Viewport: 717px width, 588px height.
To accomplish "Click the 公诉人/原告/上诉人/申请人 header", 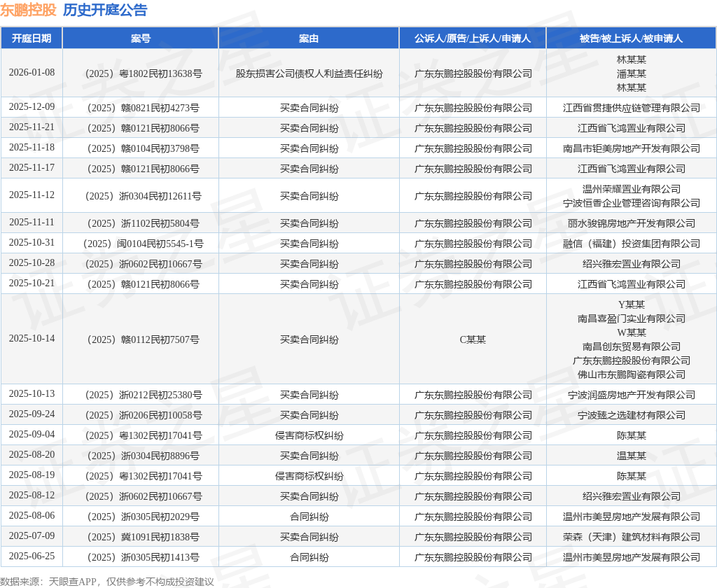I will pos(473,38).
